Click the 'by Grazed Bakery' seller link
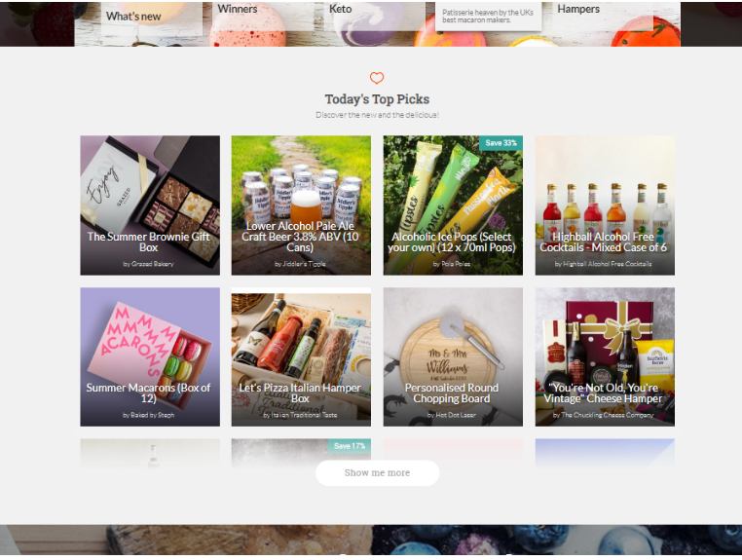The height and width of the screenshot is (560, 742). (x=149, y=264)
